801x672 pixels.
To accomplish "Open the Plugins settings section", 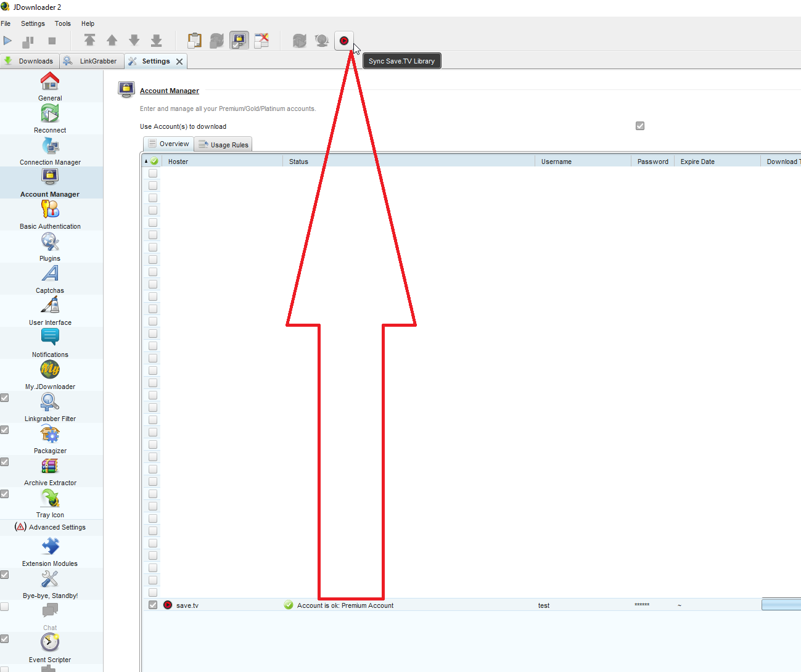I will pos(50,247).
